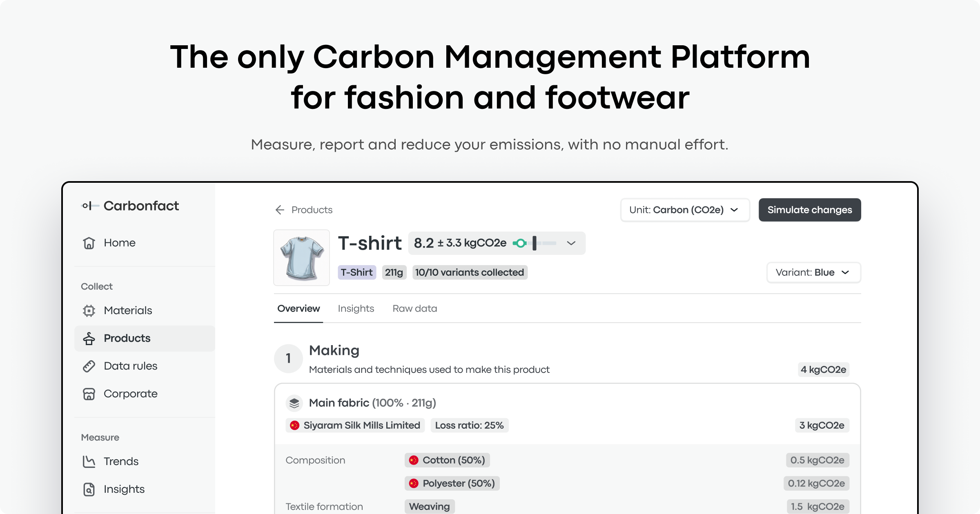Click the layers icon beside Main fabric
Screen dimensions: 980x514
(x=294, y=403)
